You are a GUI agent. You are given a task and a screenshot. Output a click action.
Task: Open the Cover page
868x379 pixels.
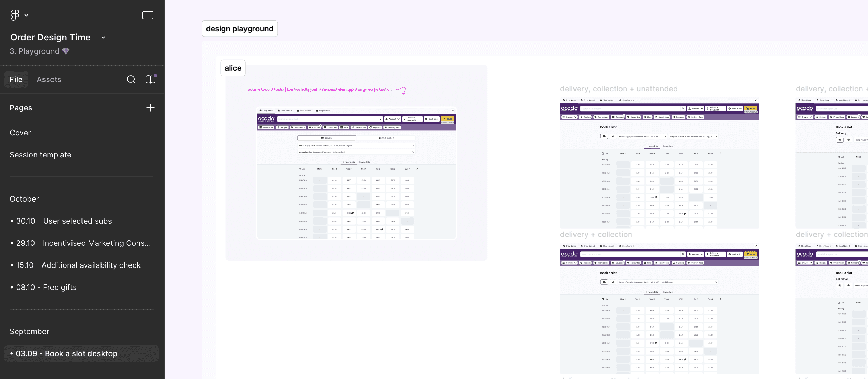tap(20, 133)
